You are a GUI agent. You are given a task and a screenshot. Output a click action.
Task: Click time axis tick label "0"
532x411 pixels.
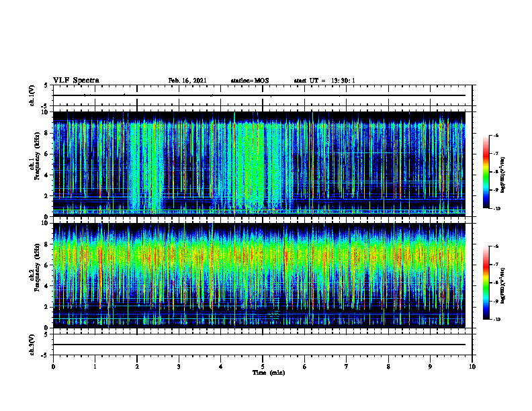point(53,367)
